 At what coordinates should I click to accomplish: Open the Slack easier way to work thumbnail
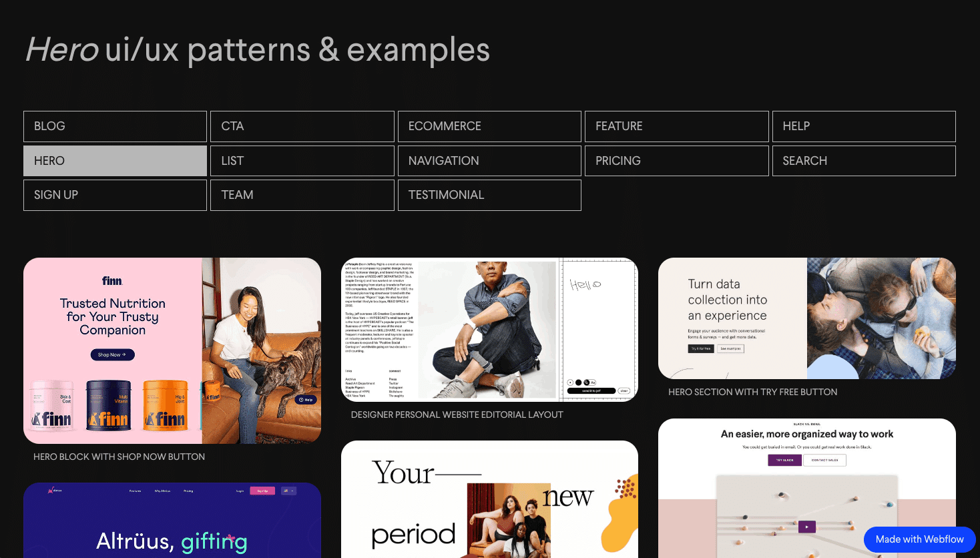(807, 488)
